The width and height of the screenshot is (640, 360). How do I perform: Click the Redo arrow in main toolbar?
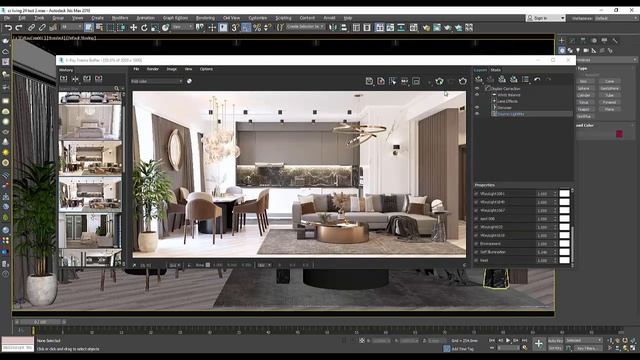tap(19, 28)
